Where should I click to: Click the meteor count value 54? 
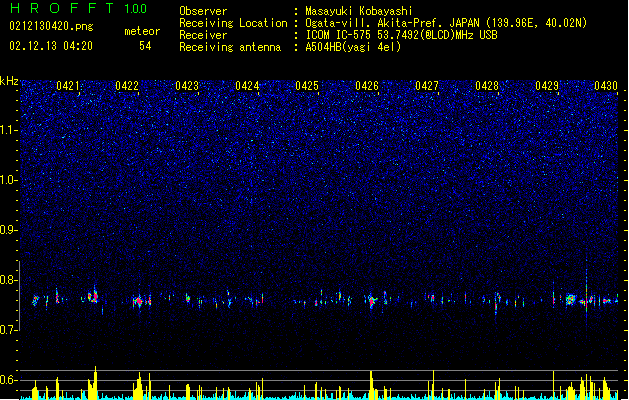[x=145, y=46]
